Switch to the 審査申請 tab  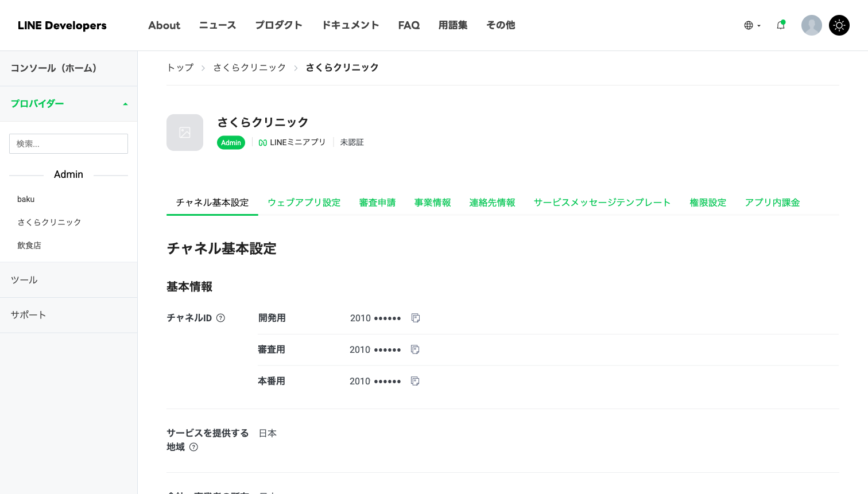coord(378,203)
